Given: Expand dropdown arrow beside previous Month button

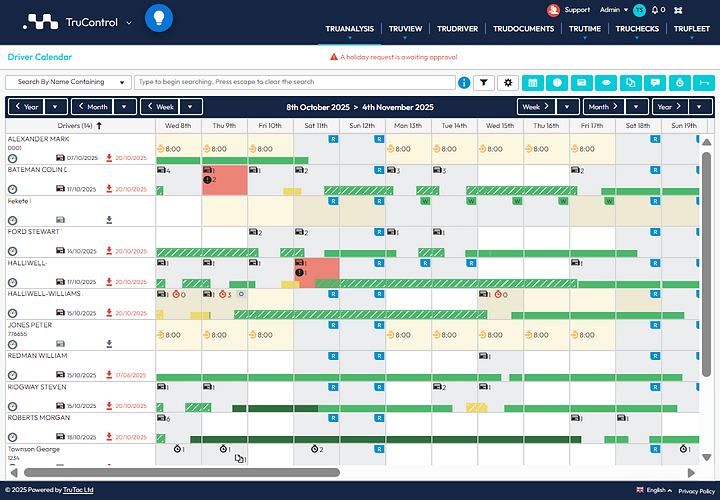Looking at the screenshot, I should [x=124, y=107].
